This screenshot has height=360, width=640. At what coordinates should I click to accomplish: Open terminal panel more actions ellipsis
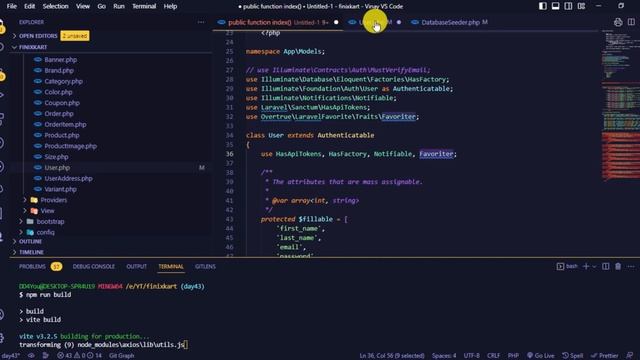click(x=631, y=266)
